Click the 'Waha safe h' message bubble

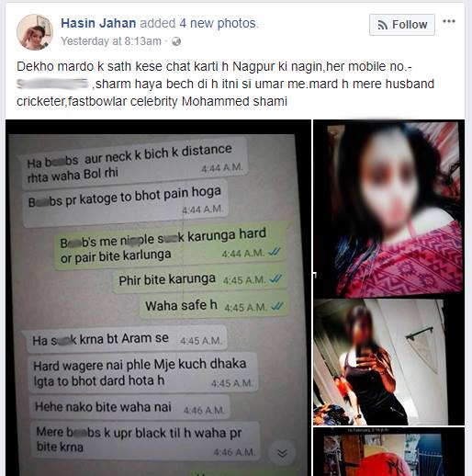214,306
